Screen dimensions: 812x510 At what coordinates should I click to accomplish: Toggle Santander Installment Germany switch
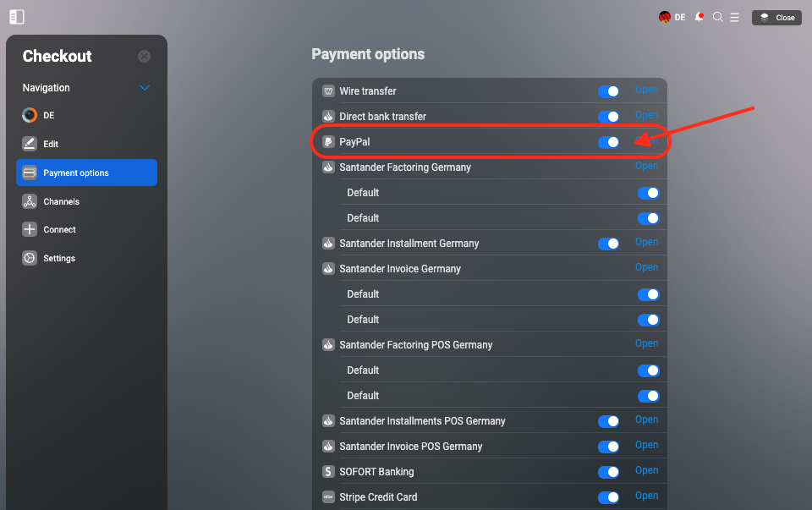[608, 244]
